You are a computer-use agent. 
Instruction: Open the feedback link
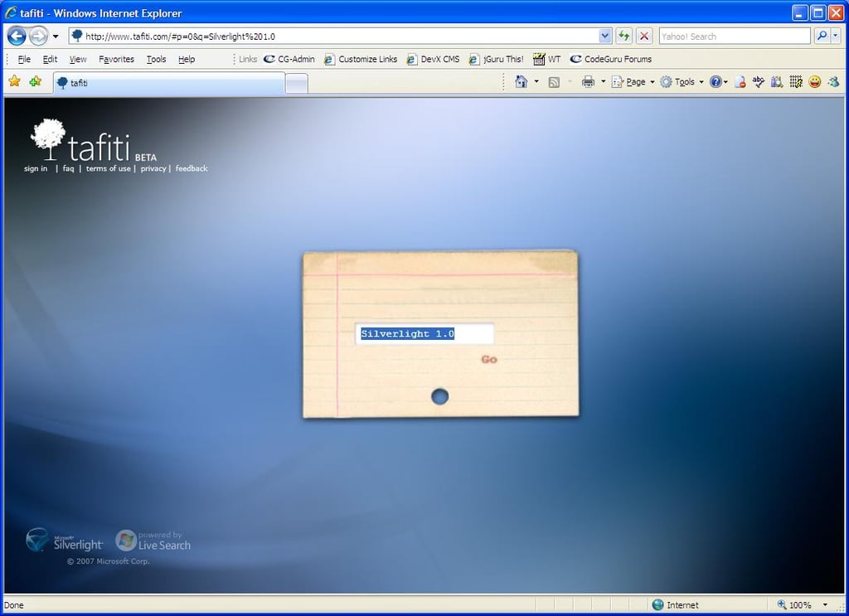pos(192,168)
